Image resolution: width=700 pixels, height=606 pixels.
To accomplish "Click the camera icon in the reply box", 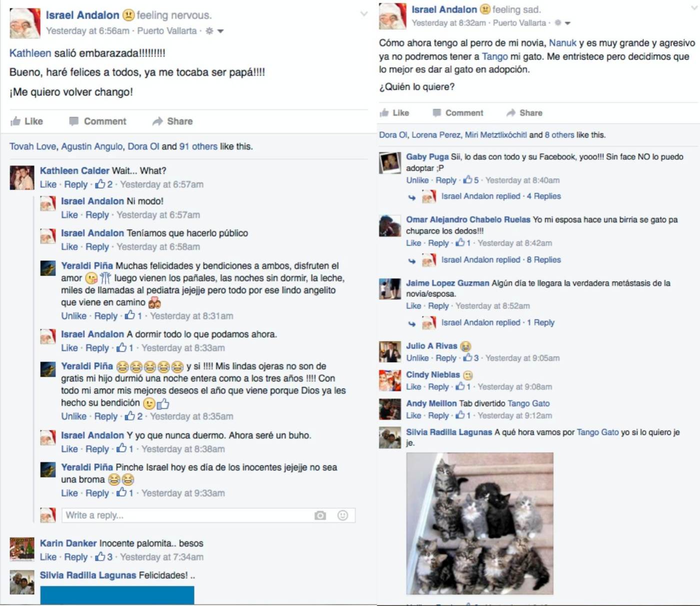I will pyautogui.click(x=320, y=515).
